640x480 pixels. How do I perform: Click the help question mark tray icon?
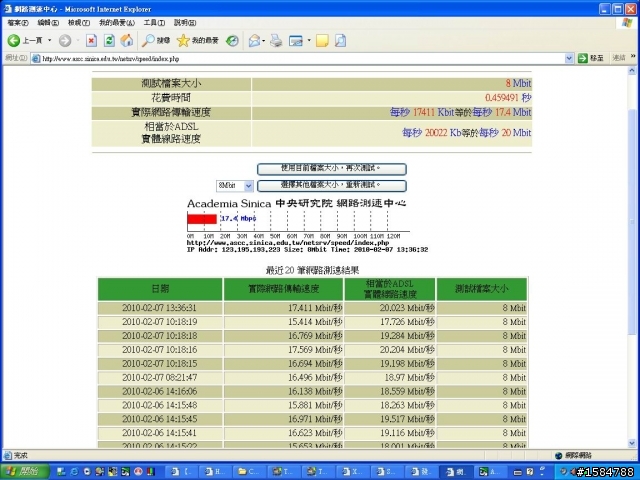[x=530, y=471]
